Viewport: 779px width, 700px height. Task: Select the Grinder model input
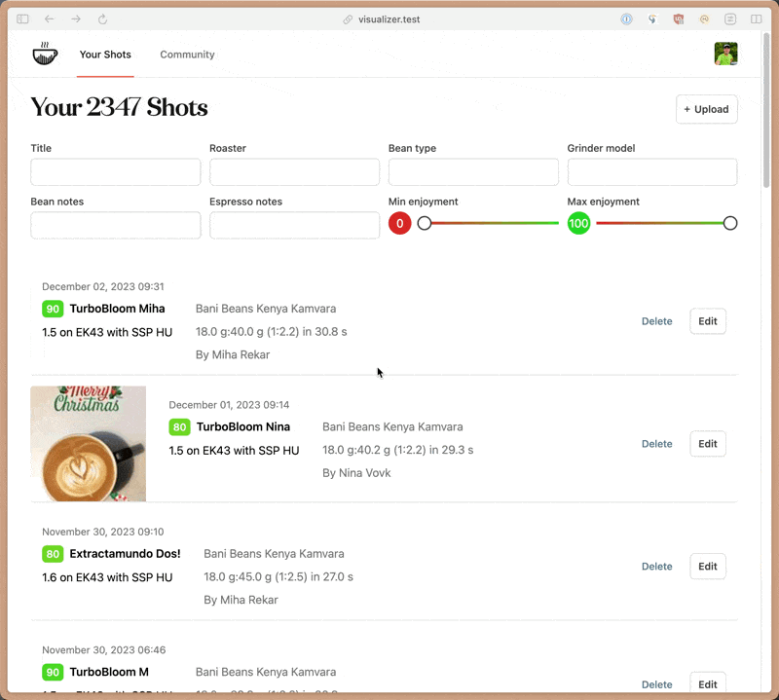651,172
